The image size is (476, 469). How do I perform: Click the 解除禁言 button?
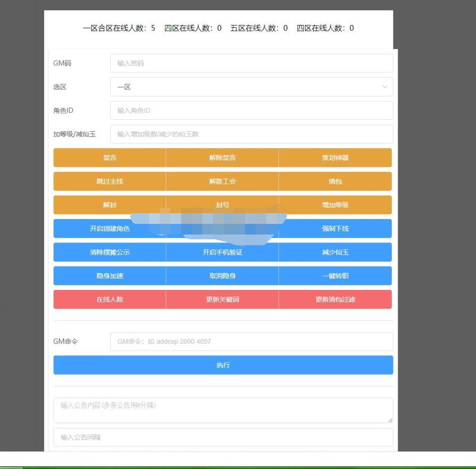[222, 158]
